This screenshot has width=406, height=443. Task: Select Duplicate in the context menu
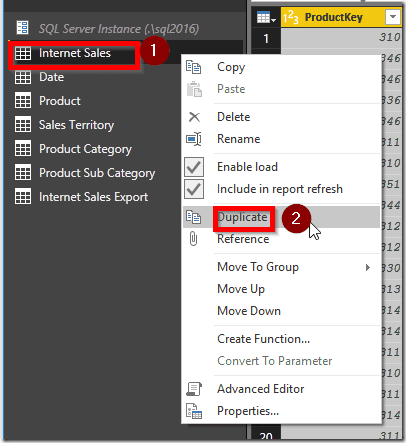tap(281, 217)
